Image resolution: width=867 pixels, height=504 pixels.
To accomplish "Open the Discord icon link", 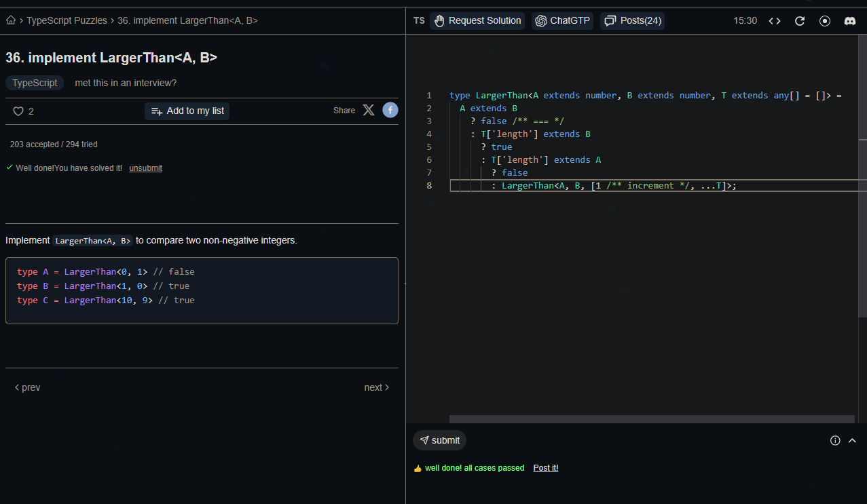I will (x=849, y=21).
